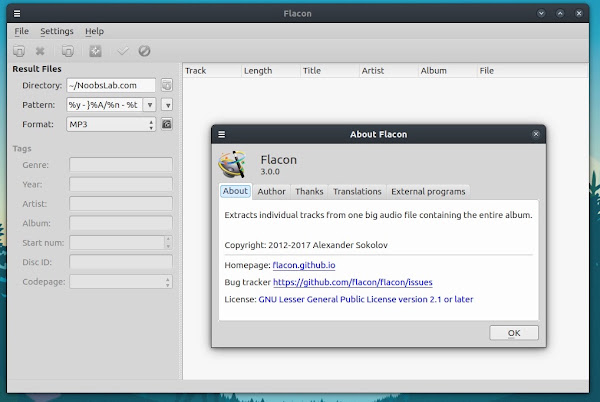
Task: Open the Settings menu
Action: [x=57, y=31]
